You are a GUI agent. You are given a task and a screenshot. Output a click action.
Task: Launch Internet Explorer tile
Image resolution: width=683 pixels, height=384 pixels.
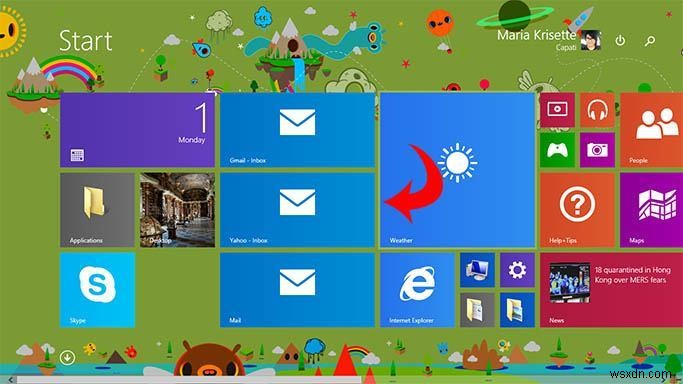(417, 290)
